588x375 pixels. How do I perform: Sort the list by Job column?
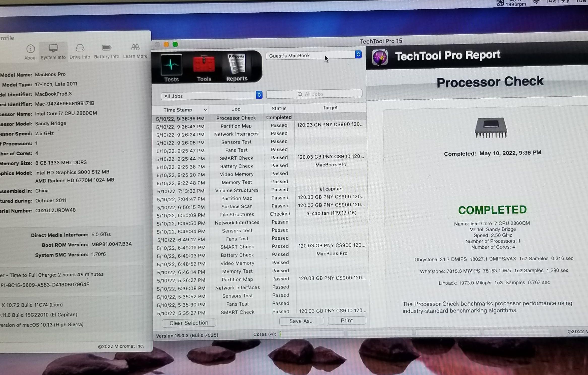[236, 109]
